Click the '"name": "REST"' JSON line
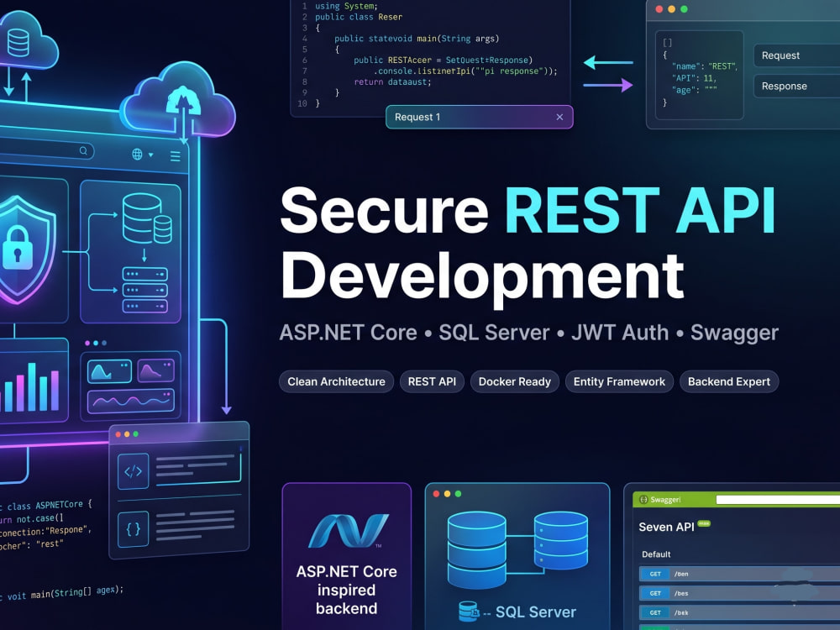The height and width of the screenshot is (630, 840). tap(705, 66)
